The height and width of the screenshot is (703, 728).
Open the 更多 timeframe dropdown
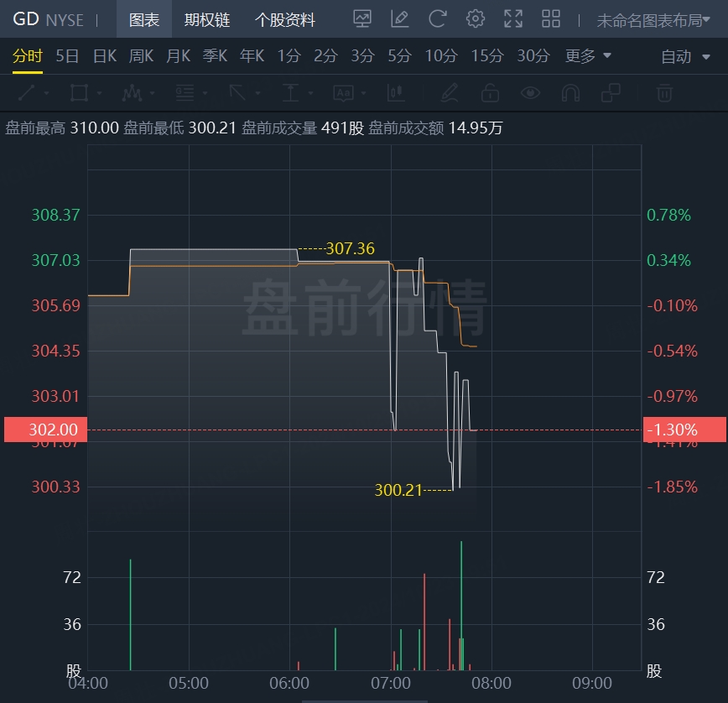click(x=588, y=56)
